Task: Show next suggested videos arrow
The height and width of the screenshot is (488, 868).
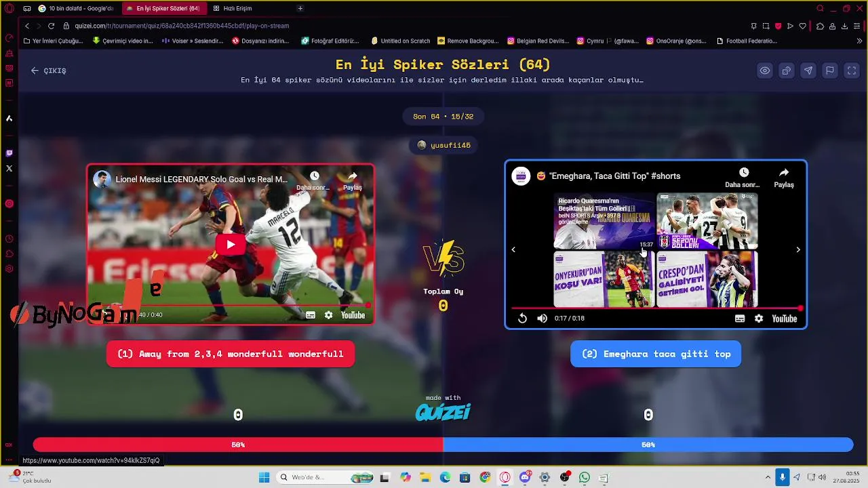Action: point(798,250)
